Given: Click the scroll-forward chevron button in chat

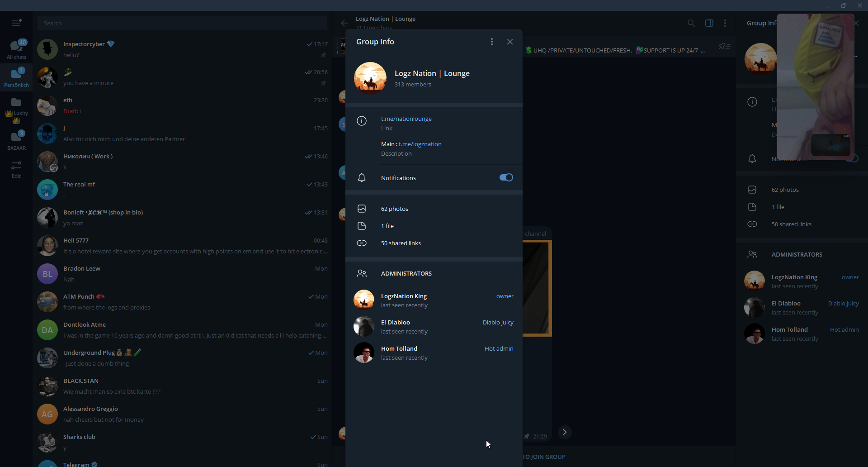Looking at the screenshot, I should coord(564,432).
